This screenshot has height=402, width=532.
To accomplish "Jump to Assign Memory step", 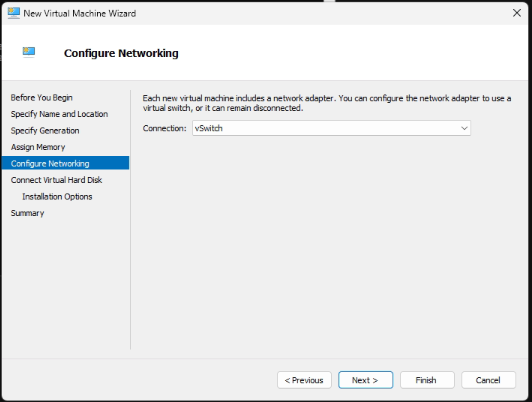I will (38, 147).
